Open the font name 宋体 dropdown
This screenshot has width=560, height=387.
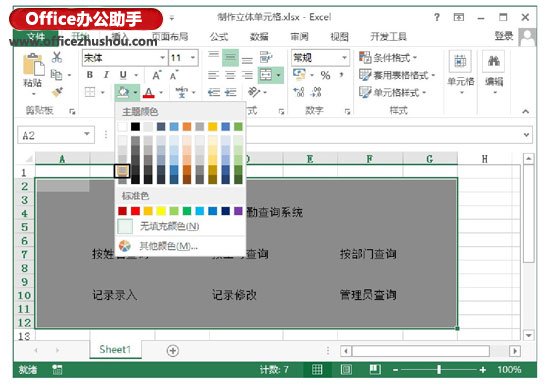click(162, 57)
